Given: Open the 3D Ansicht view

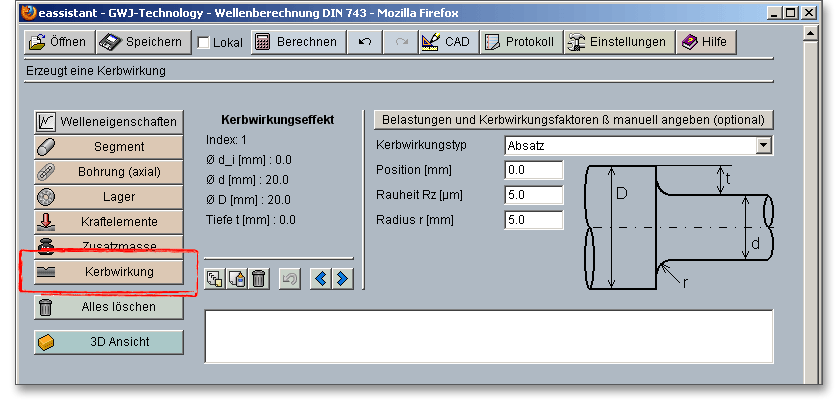Looking at the screenshot, I should (x=108, y=342).
